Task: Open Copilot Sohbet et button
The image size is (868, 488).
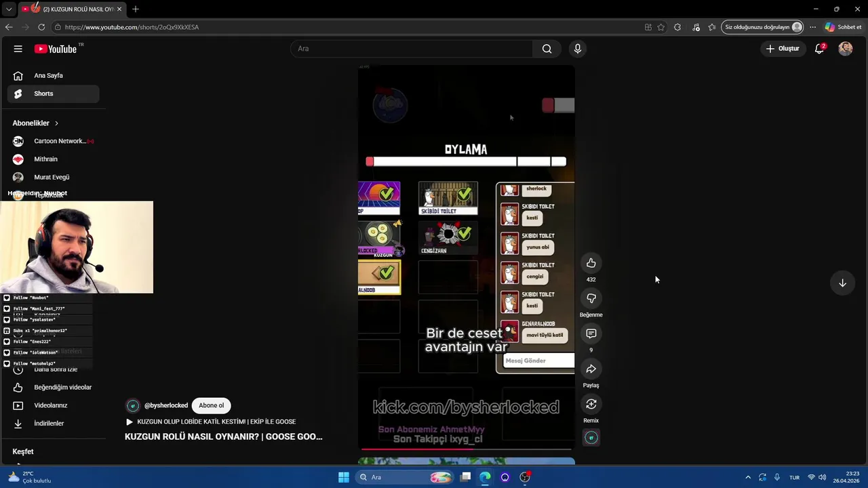Action: 843,27
